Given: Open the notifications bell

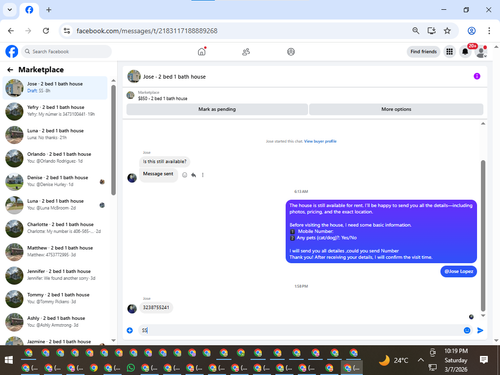Looking at the screenshot, I should pyautogui.click(x=465, y=52).
